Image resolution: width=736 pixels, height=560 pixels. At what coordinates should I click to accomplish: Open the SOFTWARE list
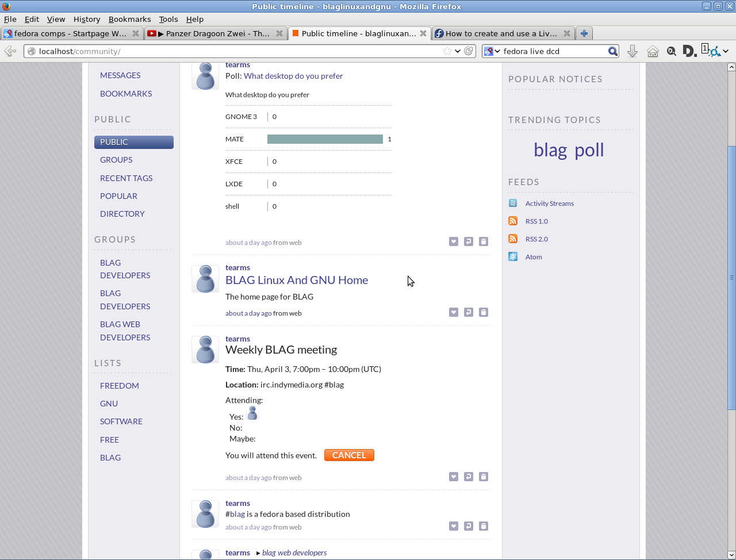pos(121,421)
